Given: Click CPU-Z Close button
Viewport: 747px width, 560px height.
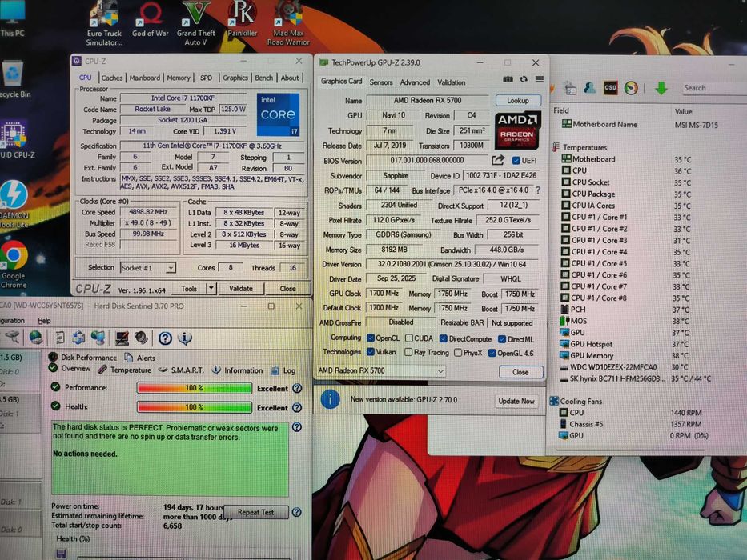Looking at the screenshot, I should tap(287, 289).
